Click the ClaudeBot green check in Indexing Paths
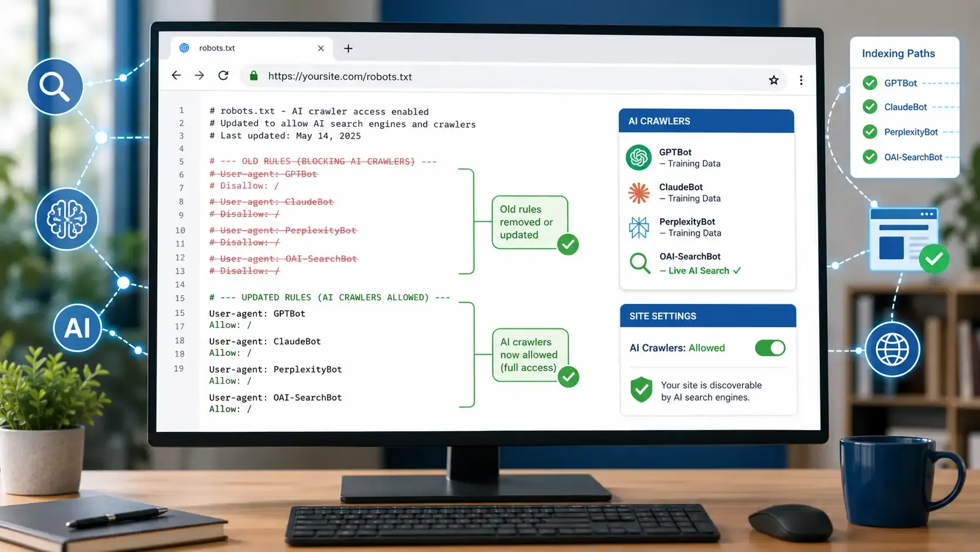 (870, 107)
